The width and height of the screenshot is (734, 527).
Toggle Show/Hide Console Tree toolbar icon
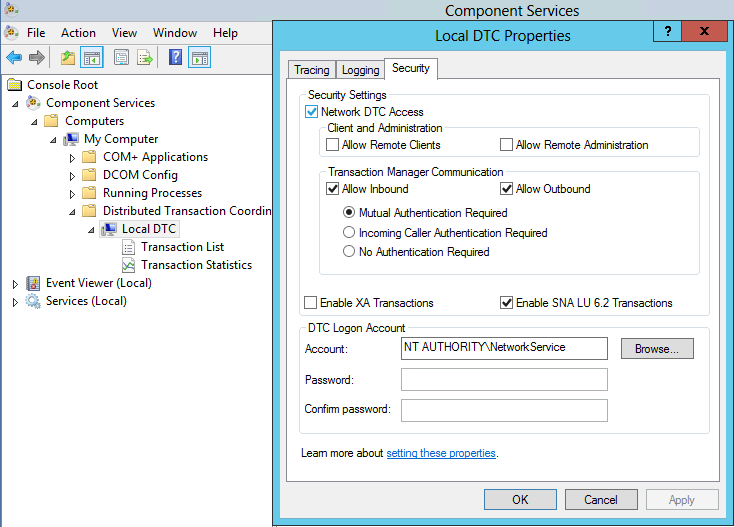(92, 58)
